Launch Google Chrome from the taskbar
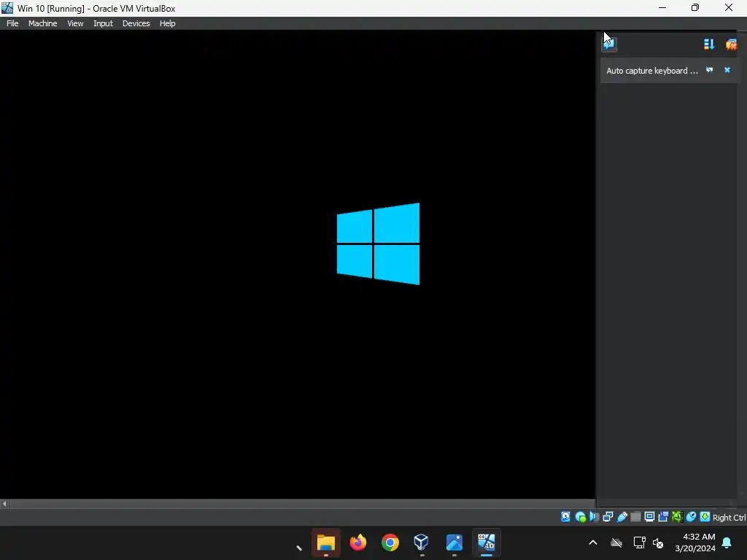The image size is (747, 560). point(390,542)
